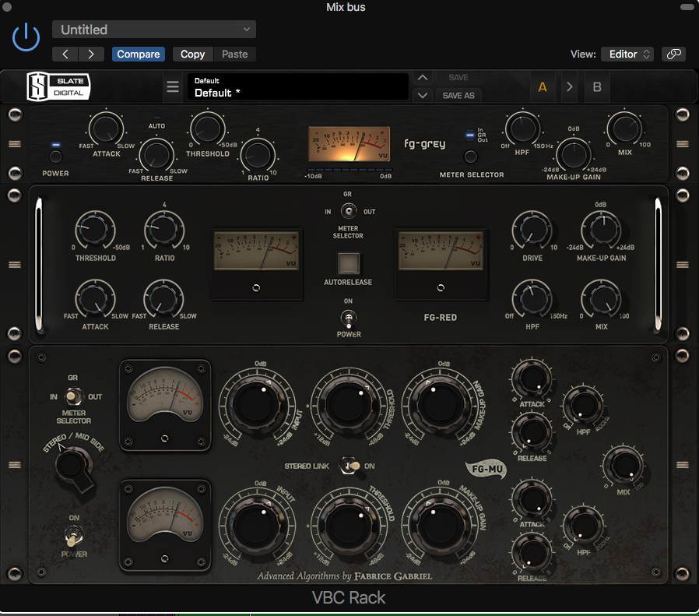Grab FG-Red right drag handle

pos(683,265)
